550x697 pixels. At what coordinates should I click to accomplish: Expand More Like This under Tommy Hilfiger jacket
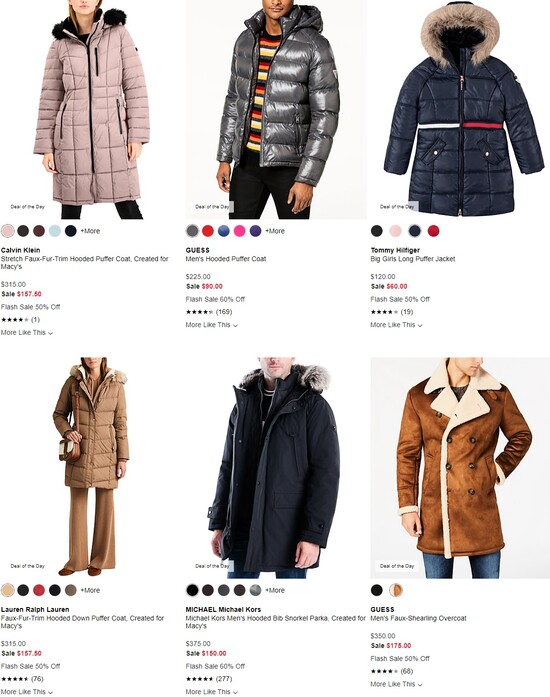396,325
